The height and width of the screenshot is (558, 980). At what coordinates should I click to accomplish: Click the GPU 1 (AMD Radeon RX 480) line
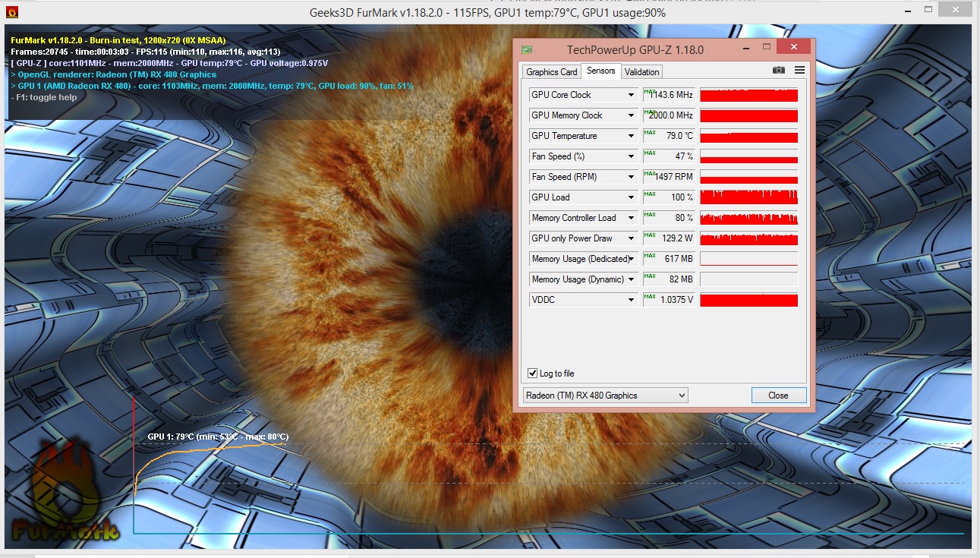click(213, 86)
